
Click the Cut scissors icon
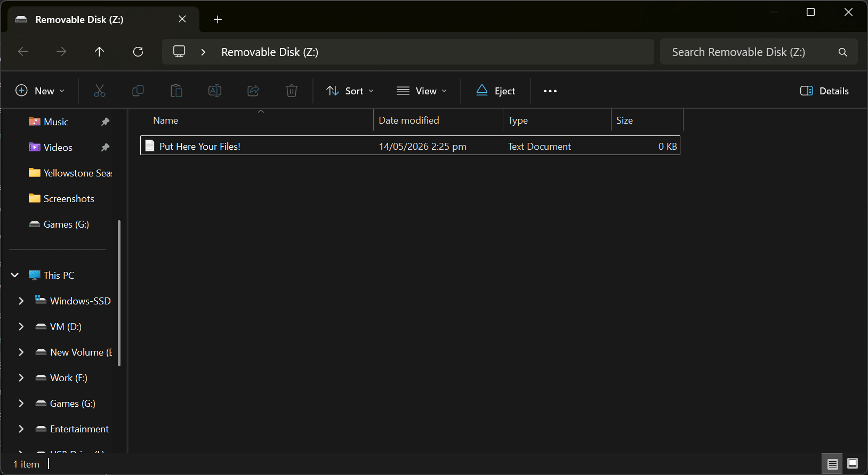click(x=100, y=91)
